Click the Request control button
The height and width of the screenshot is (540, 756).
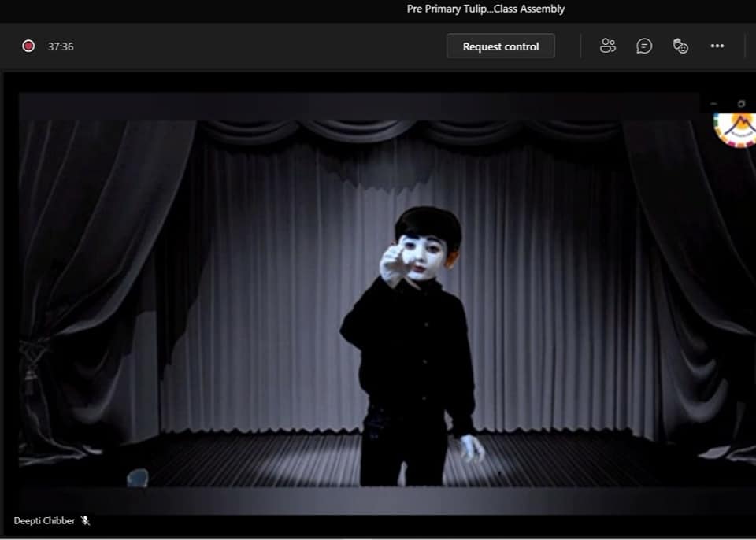[x=501, y=46]
